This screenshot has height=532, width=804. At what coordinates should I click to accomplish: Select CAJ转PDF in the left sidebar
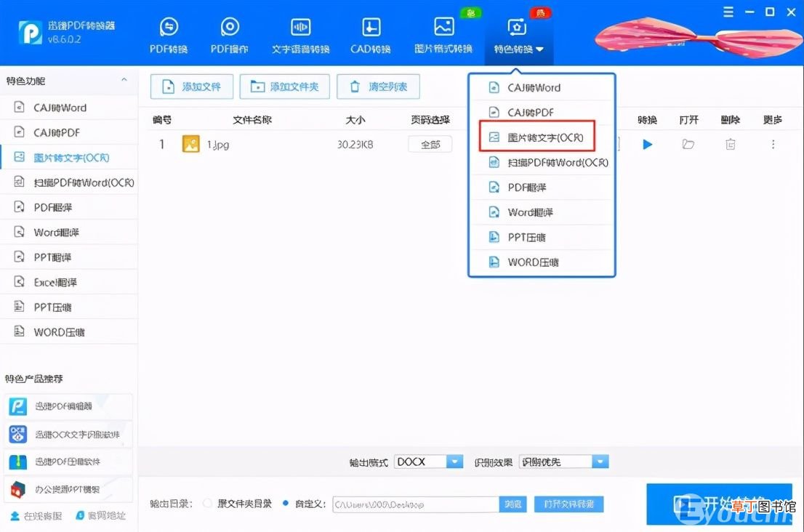69,132
